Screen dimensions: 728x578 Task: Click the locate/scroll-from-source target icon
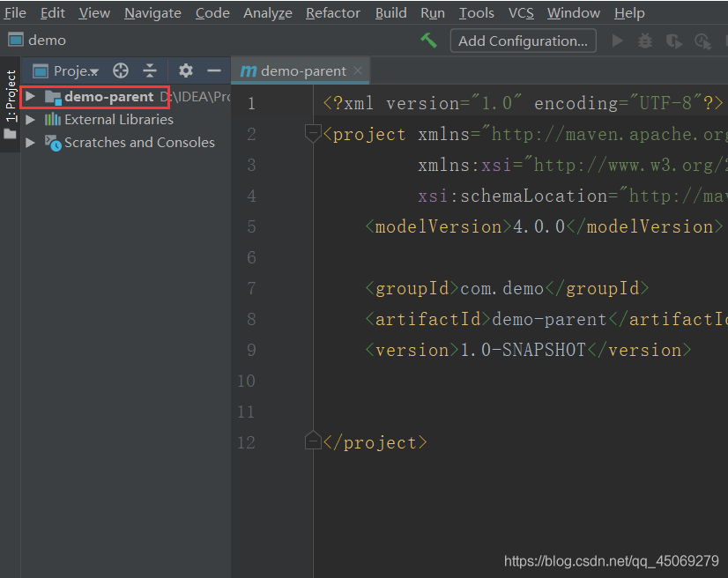pos(121,71)
